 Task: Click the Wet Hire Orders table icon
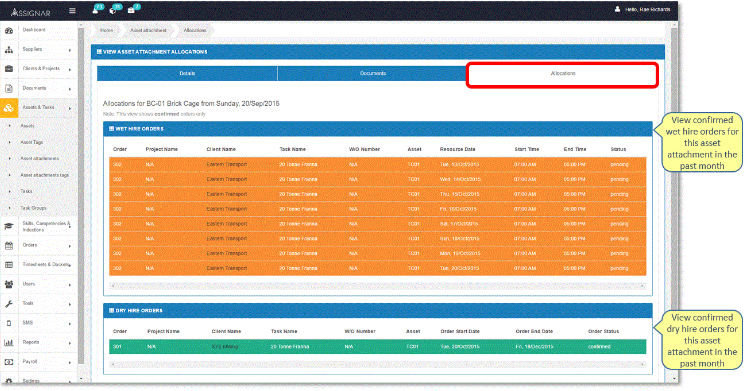[111, 129]
